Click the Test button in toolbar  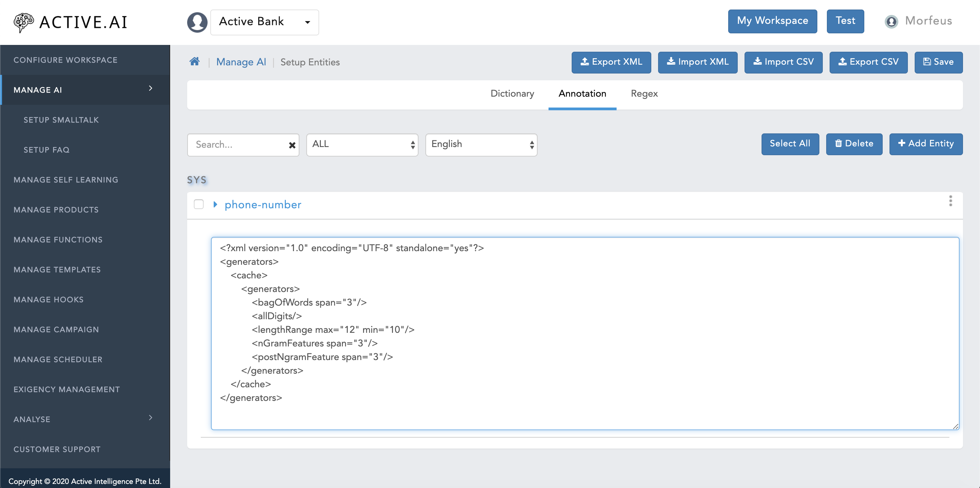click(846, 21)
